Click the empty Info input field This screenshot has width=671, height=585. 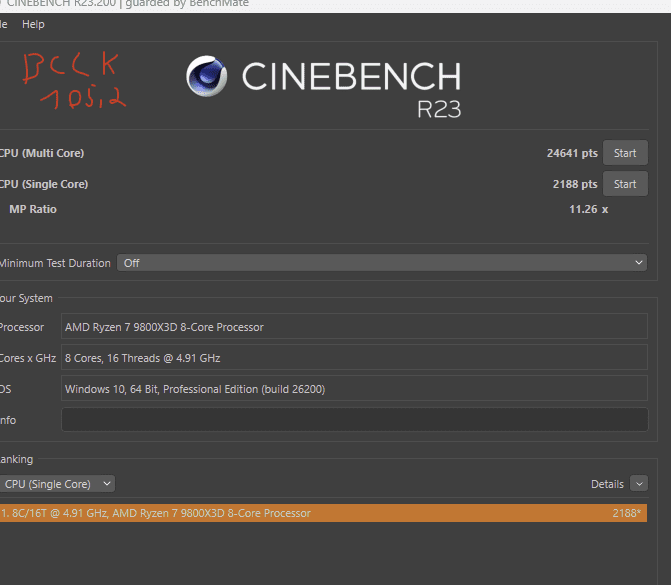click(355, 420)
